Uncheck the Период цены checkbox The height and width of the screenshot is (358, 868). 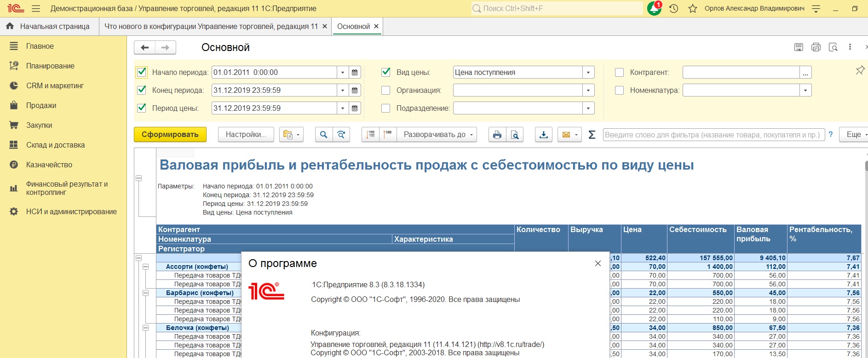[x=142, y=108]
